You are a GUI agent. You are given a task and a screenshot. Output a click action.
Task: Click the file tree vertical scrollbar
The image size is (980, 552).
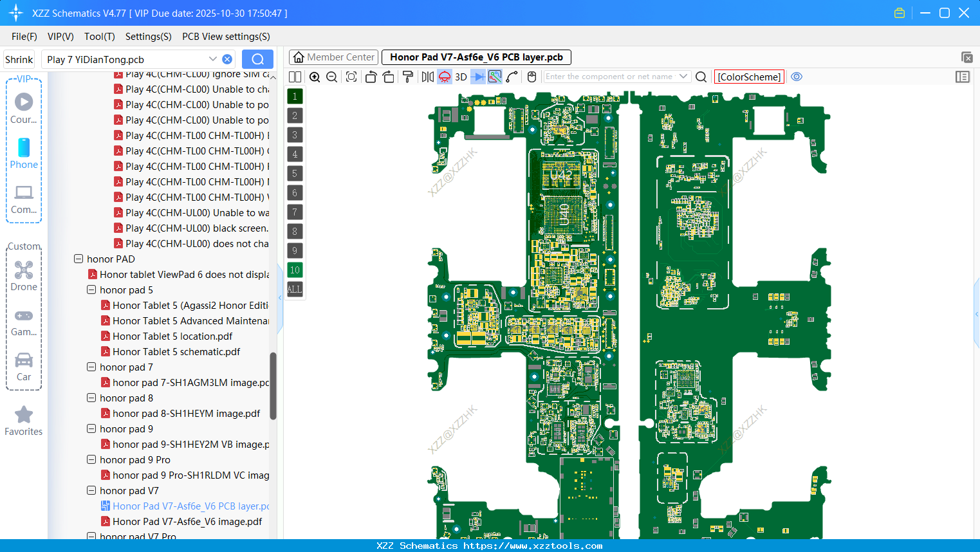click(x=273, y=386)
